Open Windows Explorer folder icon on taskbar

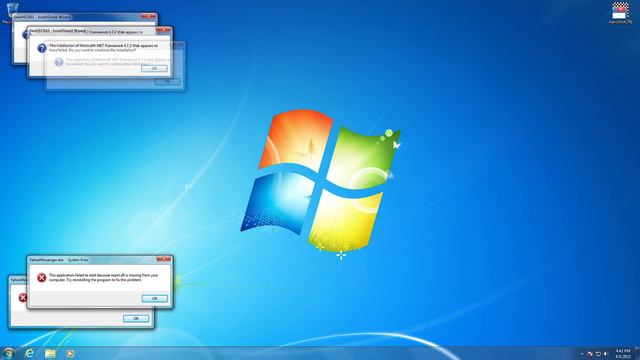(x=50, y=353)
